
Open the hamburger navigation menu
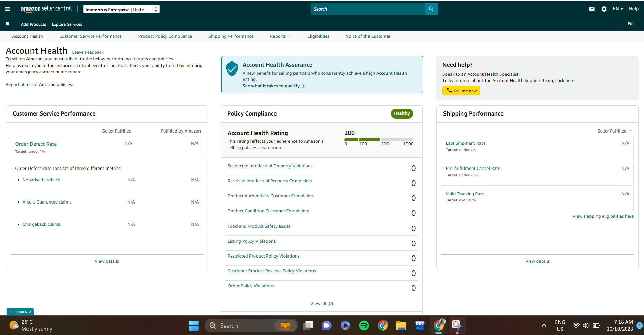click(7, 9)
